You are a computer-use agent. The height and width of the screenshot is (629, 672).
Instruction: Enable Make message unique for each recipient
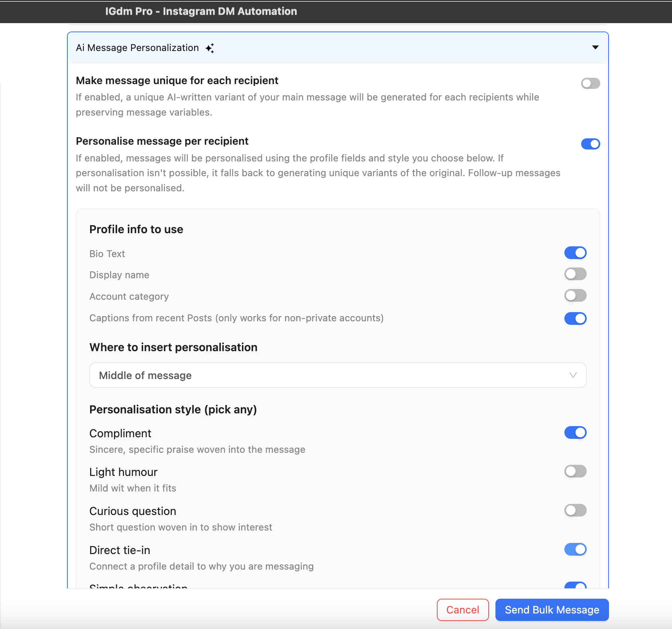[x=590, y=83]
